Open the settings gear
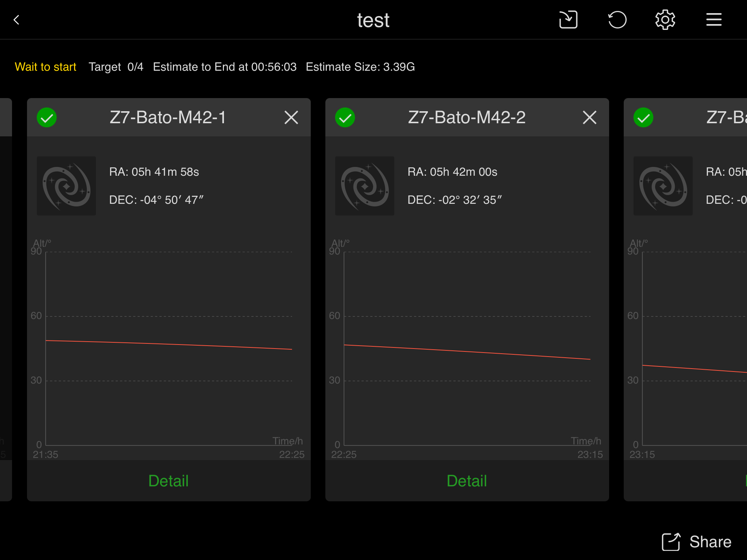Viewport: 747px width, 560px height. pyautogui.click(x=665, y=20)
